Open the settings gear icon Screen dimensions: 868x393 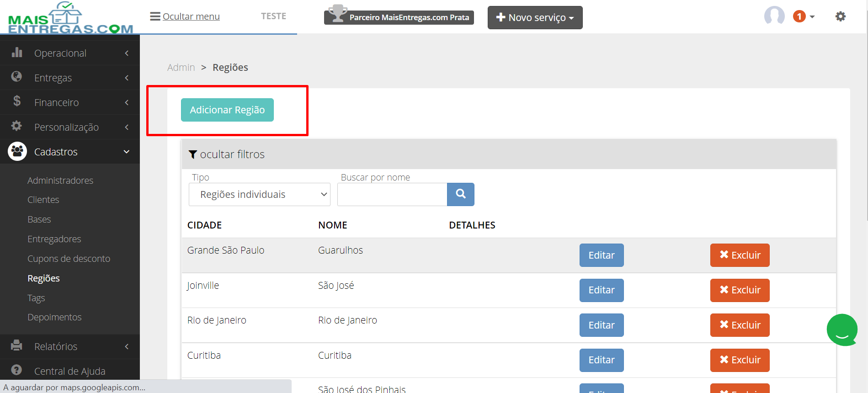coord(840,16)
